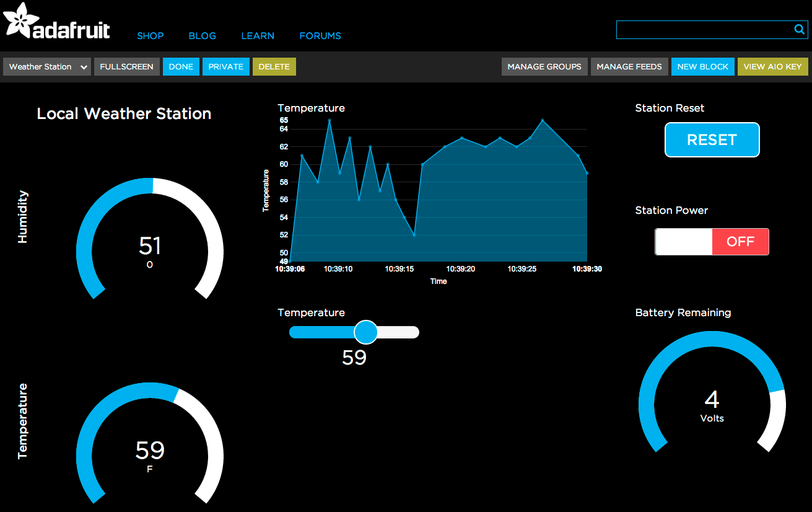
Task: Click the Battery Remaining label
Action: [683, 312]
